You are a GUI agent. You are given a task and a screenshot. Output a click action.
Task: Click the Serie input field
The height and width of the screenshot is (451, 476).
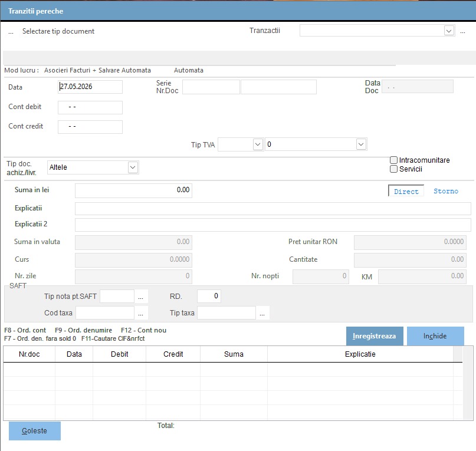pos(211,87)
